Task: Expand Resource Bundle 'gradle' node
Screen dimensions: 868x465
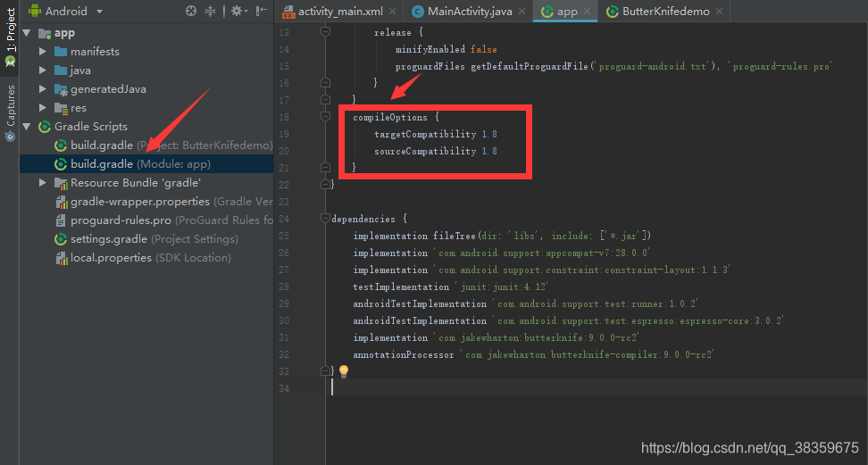Action: 43,183
